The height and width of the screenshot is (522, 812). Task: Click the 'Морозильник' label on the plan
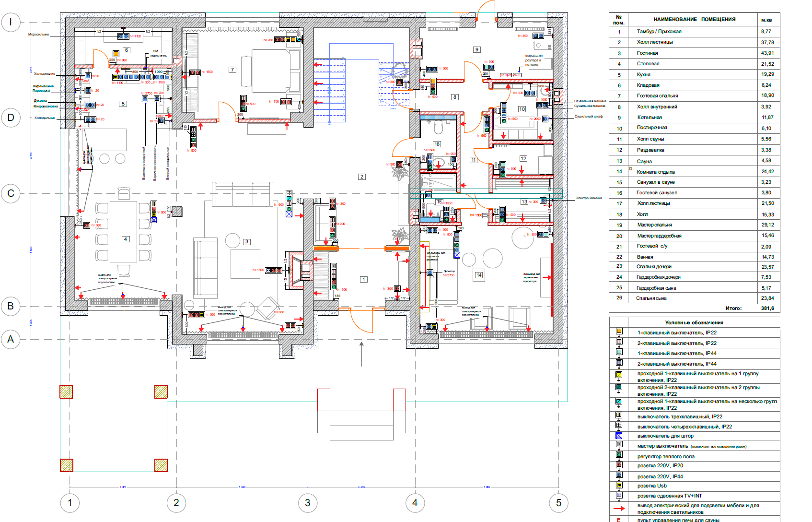38,35
